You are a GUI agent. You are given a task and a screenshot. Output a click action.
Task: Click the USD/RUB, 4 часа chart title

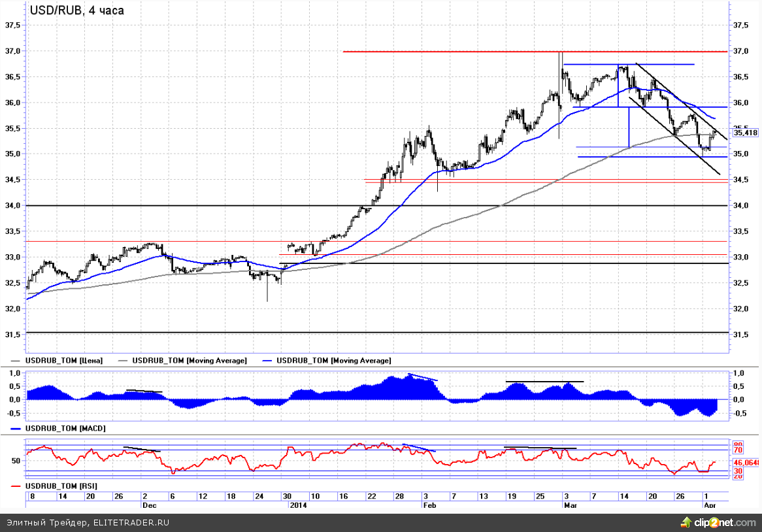coord(76,10)
